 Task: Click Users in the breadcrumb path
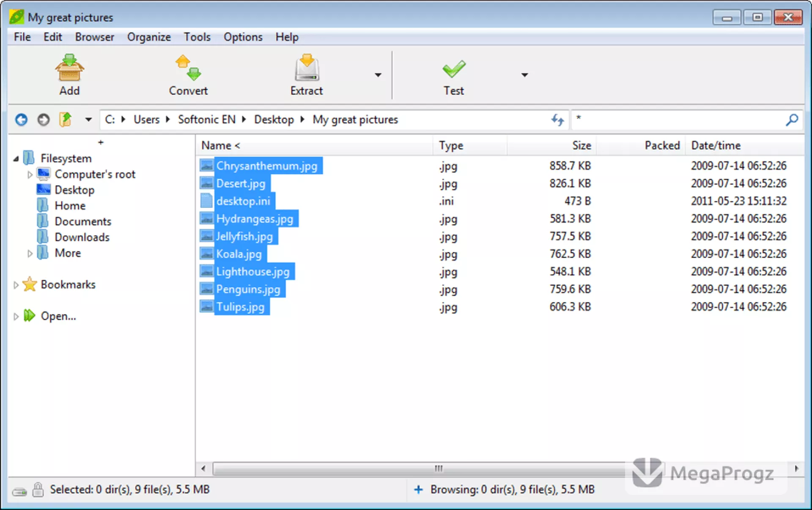point(147,120)
